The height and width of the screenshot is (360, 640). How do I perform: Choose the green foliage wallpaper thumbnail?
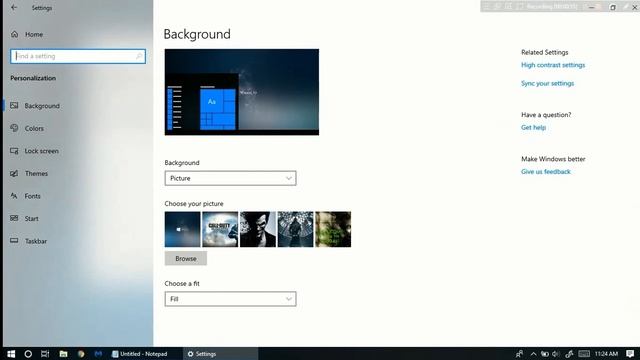coord(333,229)
